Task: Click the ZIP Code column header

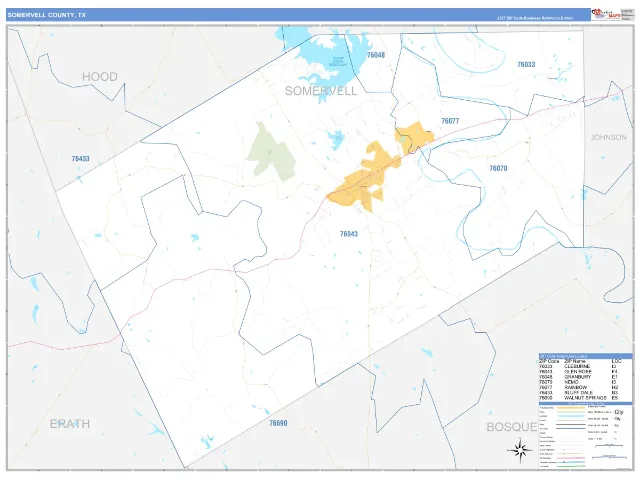Action: click(x=549, y=361)
